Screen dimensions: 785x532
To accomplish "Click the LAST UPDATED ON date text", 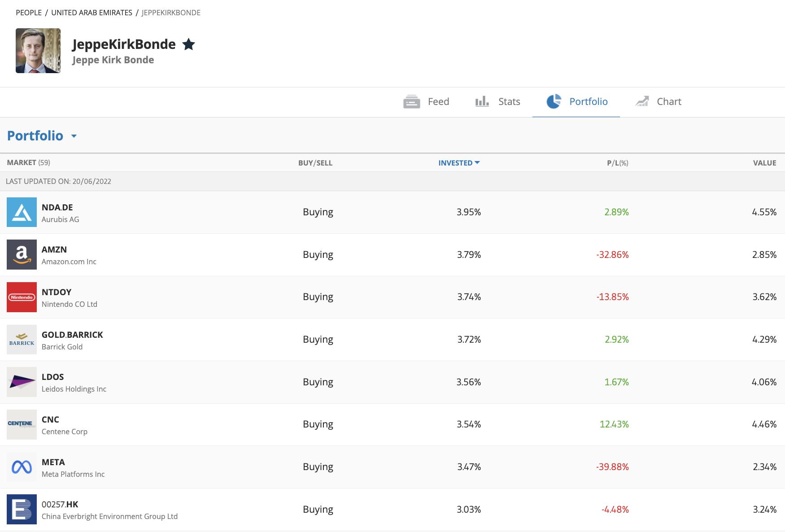I will (x=58, y=181).
